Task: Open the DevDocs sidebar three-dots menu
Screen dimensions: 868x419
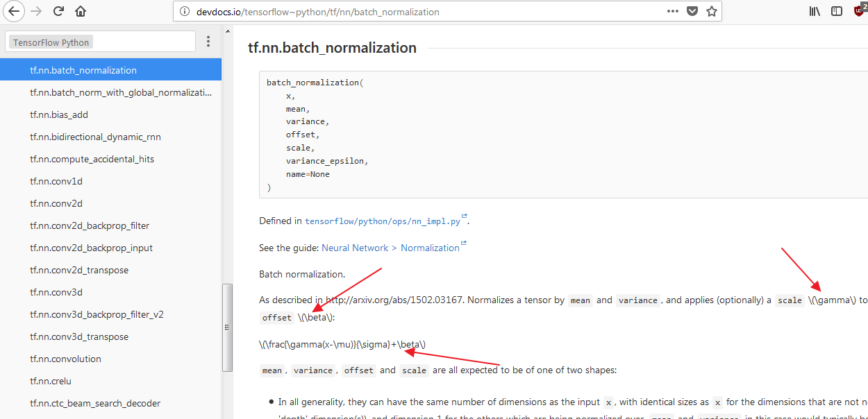Action: [x=208, y=42]
